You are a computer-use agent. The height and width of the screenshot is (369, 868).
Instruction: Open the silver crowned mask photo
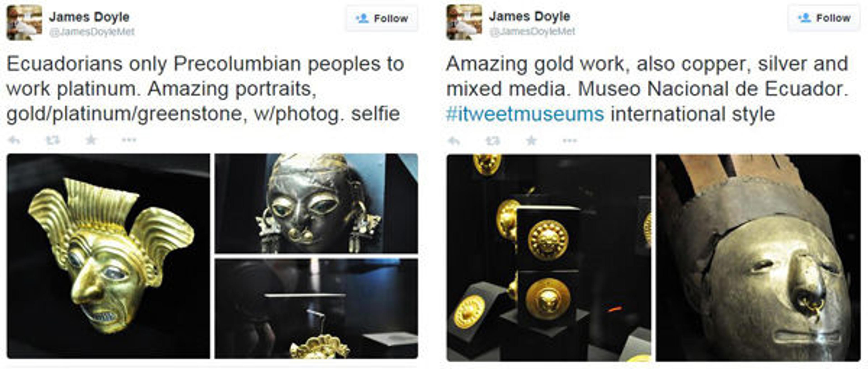[x=758, y=258]
